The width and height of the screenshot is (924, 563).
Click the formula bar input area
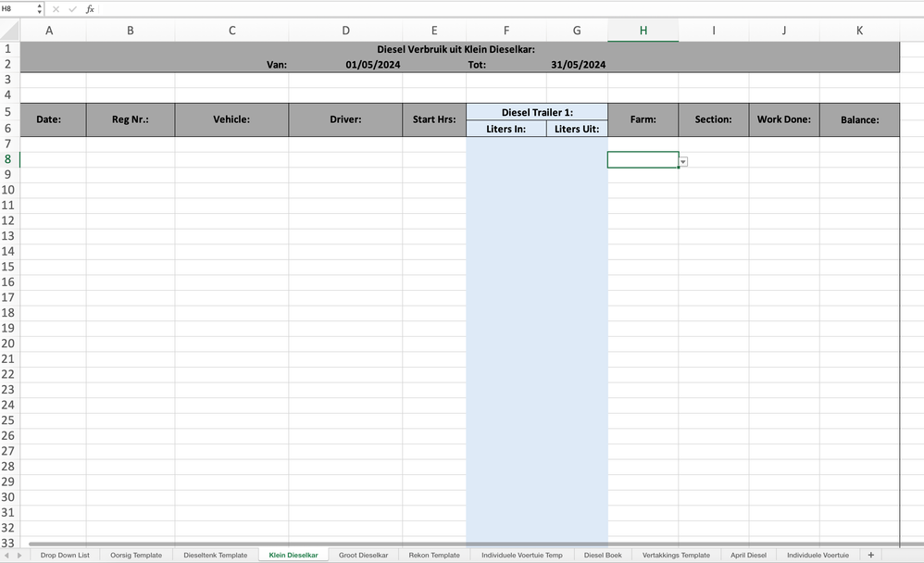click(x=510, y=9)
